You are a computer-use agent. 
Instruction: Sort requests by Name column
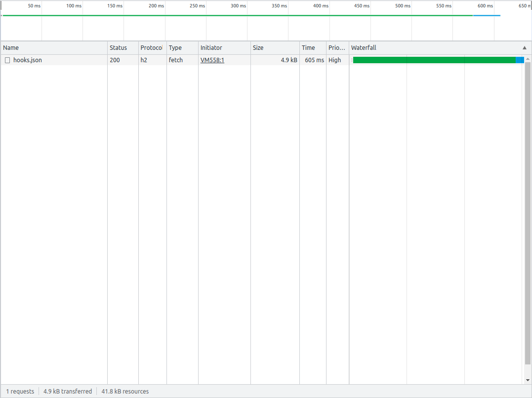click(54, 48)
